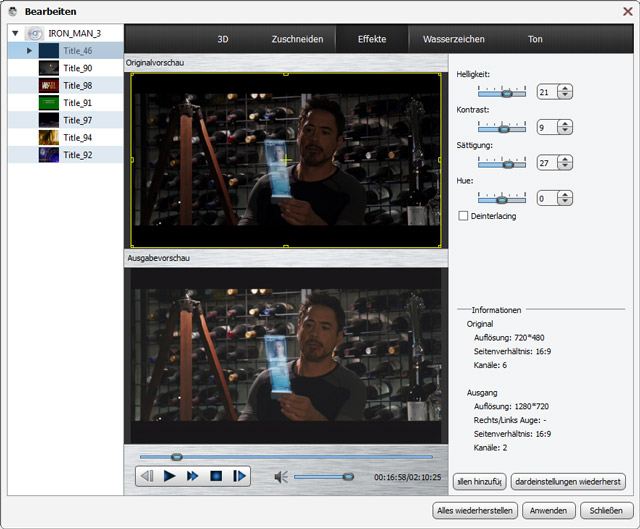This screenshot has width=640, height=529.
Task: Increase Hue with the up arrow
Action: (565, 195)
